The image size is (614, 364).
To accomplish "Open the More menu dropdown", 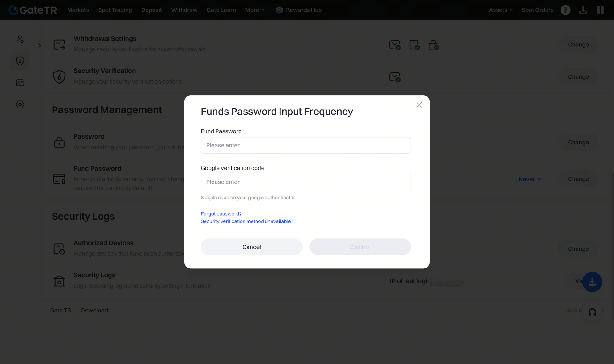I will [x=255, y=10].
